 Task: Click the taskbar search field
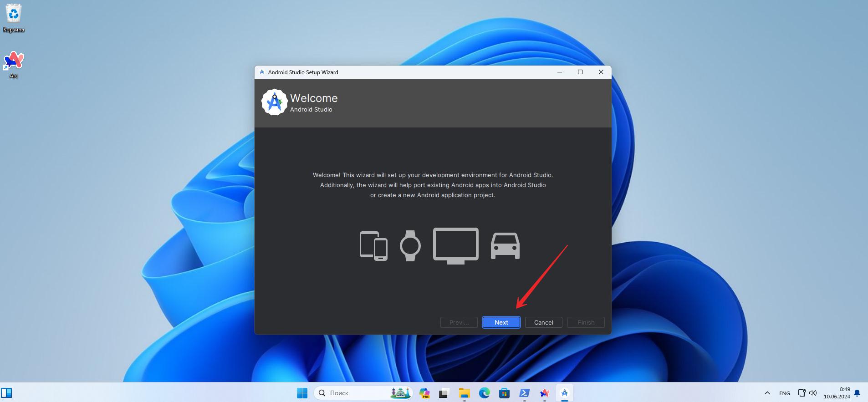point(363,393)
